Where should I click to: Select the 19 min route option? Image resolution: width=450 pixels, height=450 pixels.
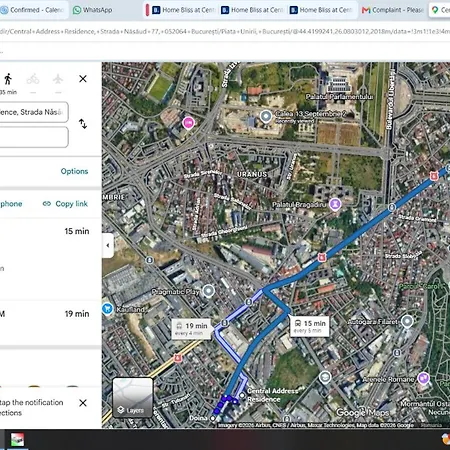[50, 323]
